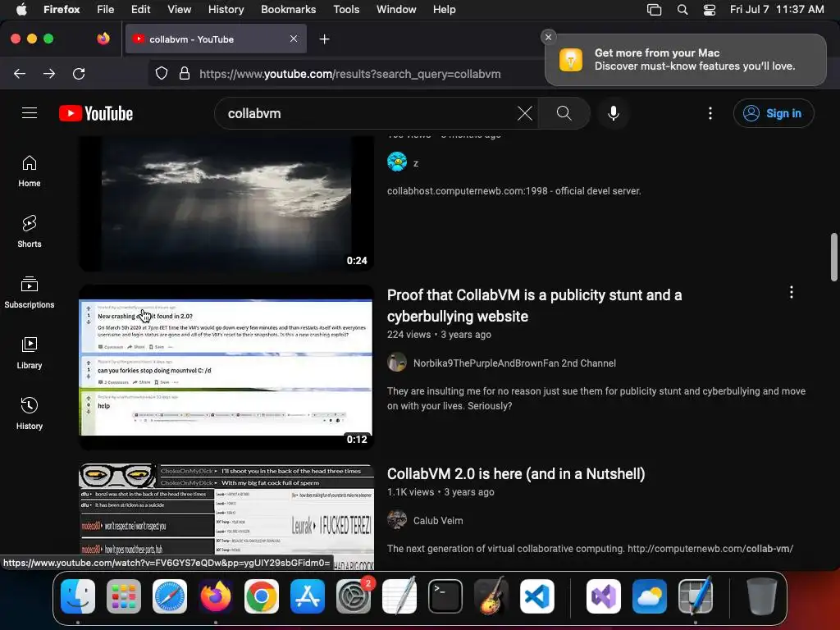Play the 0:12 Proof that CollabVM thumbnail
This screenshot has width=840, height=630.
[x=226, y=367]
